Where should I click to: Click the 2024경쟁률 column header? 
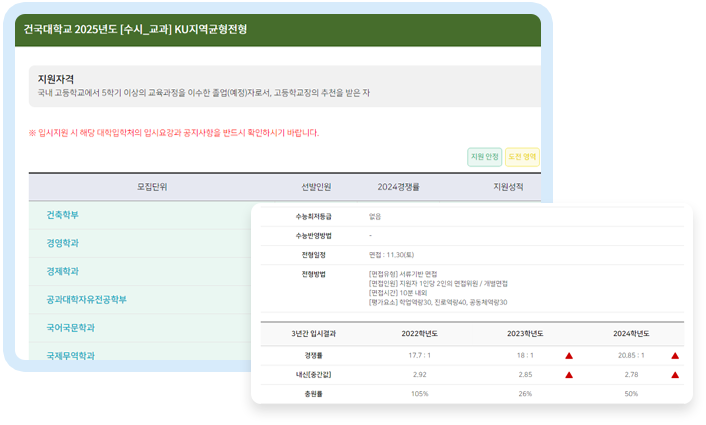click(398, 187)
